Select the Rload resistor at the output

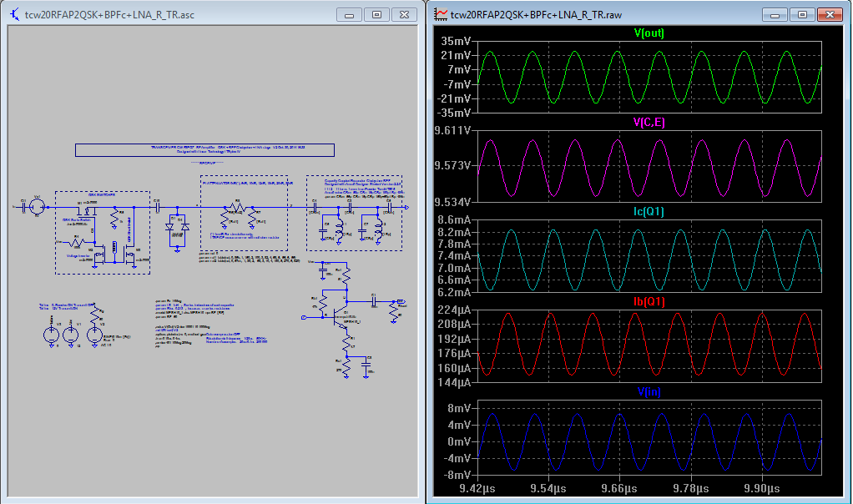click(x=393, y=311)
